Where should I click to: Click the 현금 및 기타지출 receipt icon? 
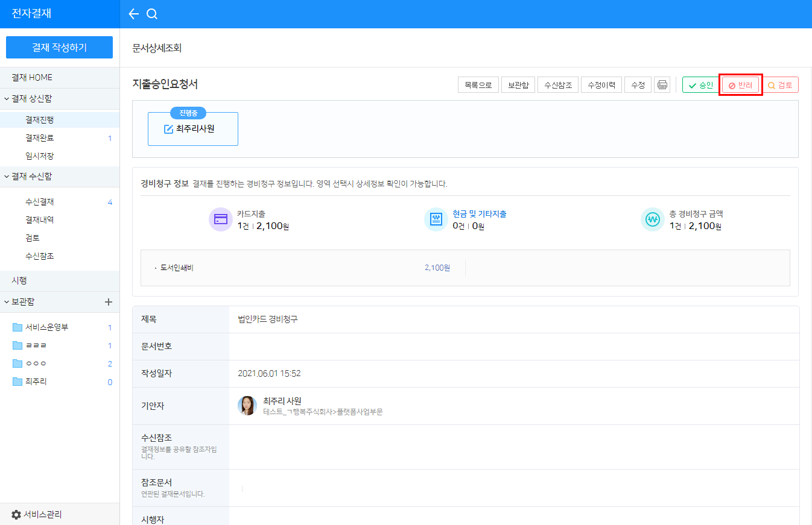pyautogui.click(x=436, y=219)
